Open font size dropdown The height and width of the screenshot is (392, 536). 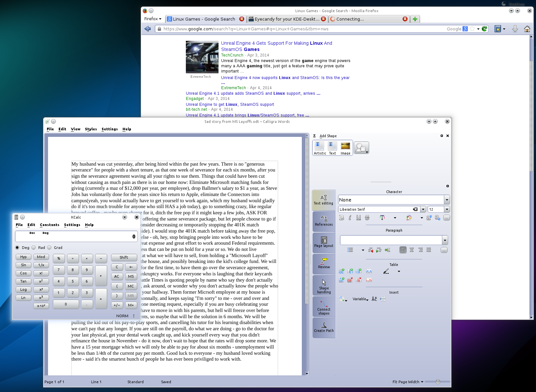447,209
